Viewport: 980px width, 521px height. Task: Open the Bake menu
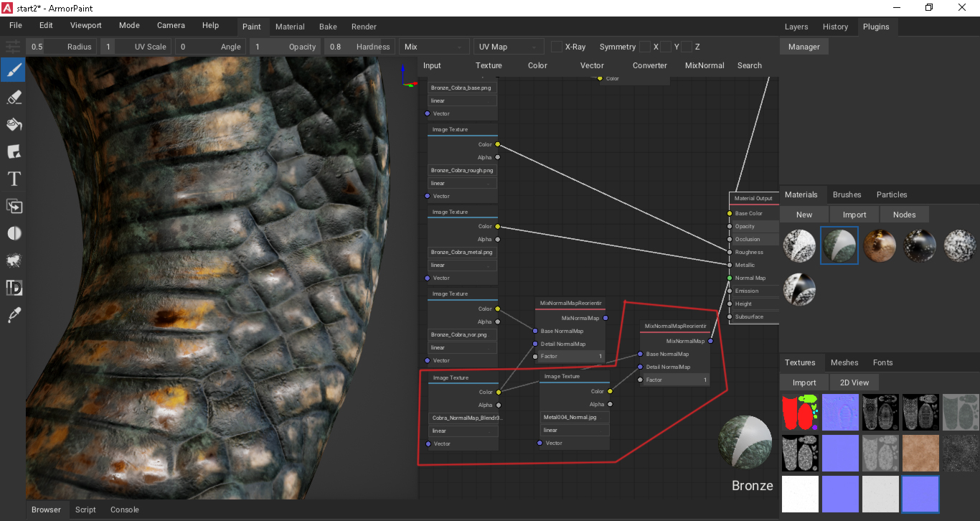328,27
